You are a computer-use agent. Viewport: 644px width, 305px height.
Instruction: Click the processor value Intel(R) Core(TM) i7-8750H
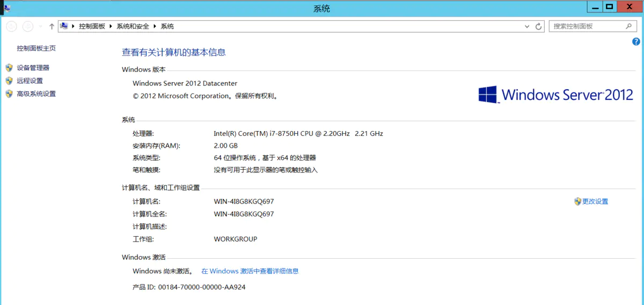click(x=298, y=133)
